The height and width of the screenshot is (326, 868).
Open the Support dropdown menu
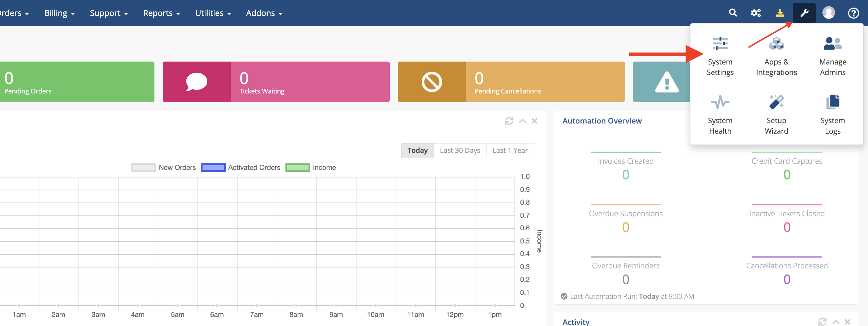[109, 13]
